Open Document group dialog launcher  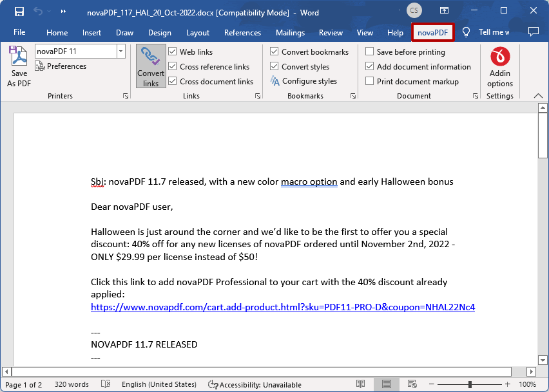pos(475,96)
